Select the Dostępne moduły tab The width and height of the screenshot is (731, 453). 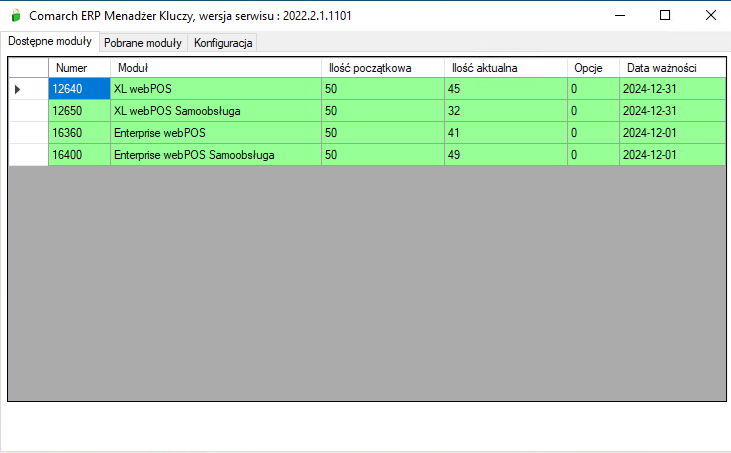[50, 41]
